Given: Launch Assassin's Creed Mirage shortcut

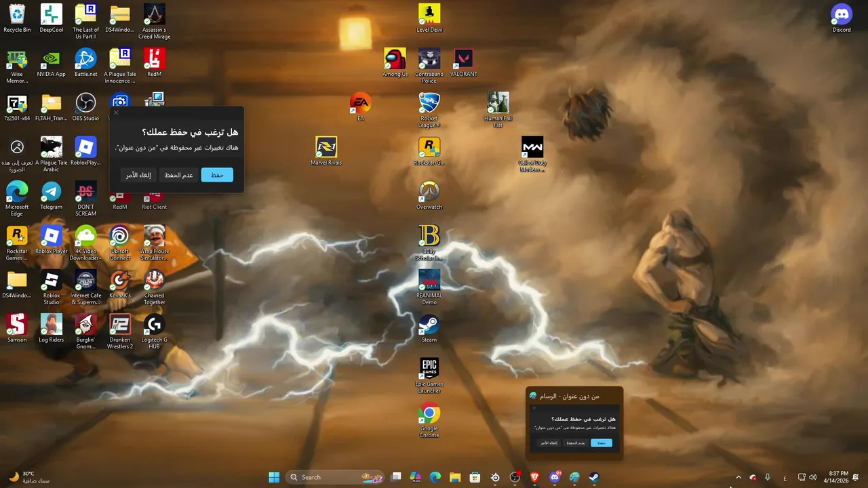Looking at the screenshot, I should [154, 22].
